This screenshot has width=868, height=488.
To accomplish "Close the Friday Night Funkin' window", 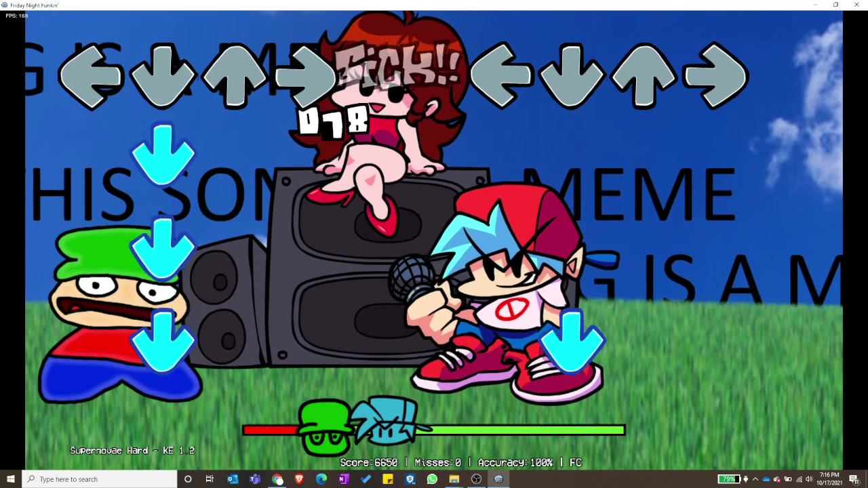I will [856, 5].
